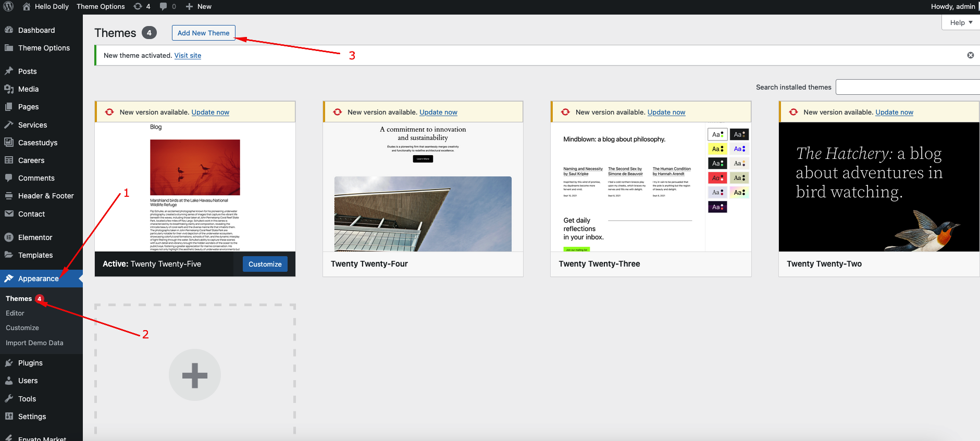Open Plugins from the sidebar
The height and width of the screenshot is (441, 980).
(x=30, y=363)
